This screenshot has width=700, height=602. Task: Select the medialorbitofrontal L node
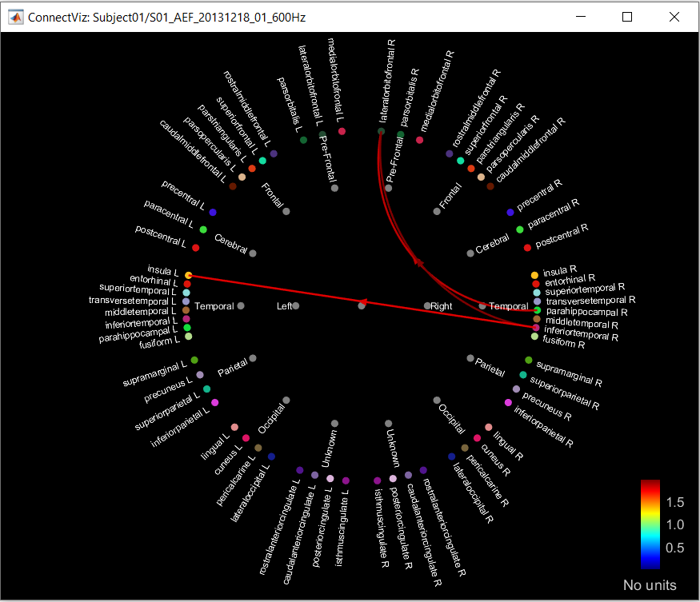[x=342, y=131]
